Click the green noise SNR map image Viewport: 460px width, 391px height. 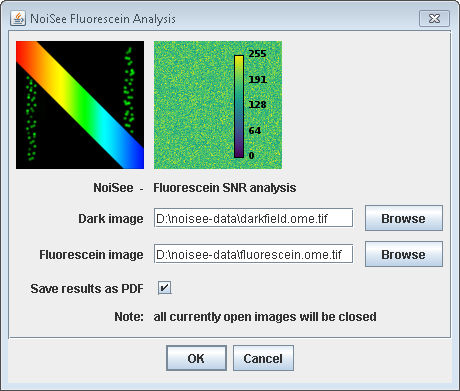tap(218, 105)
